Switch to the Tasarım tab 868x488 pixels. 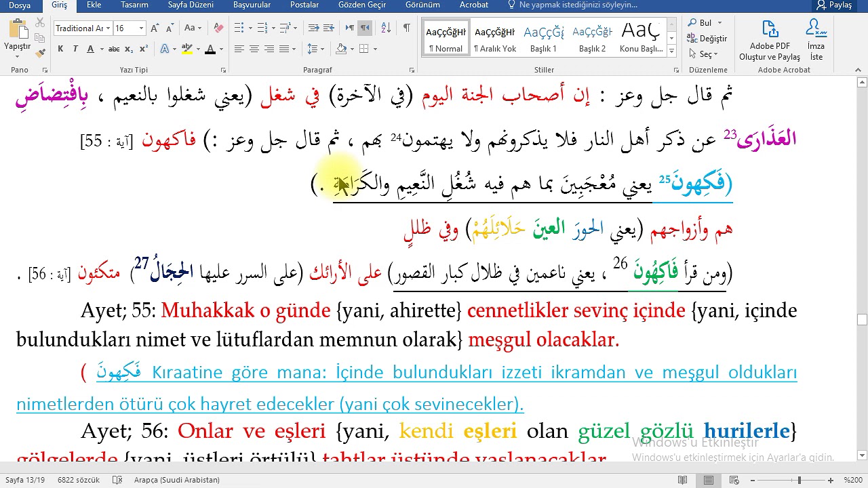click(135, 5)
